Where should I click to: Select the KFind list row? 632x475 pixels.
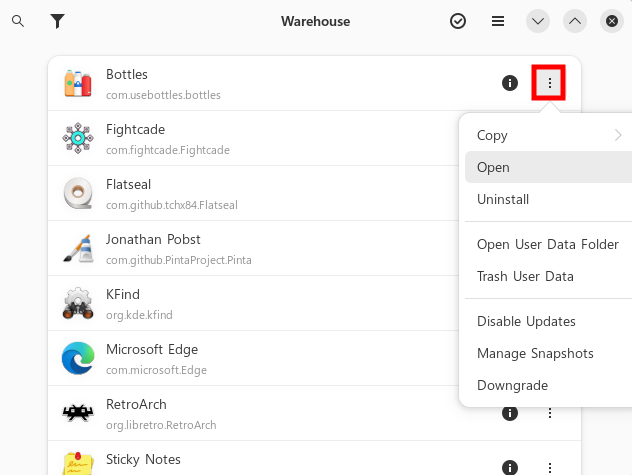coord(253,303)
